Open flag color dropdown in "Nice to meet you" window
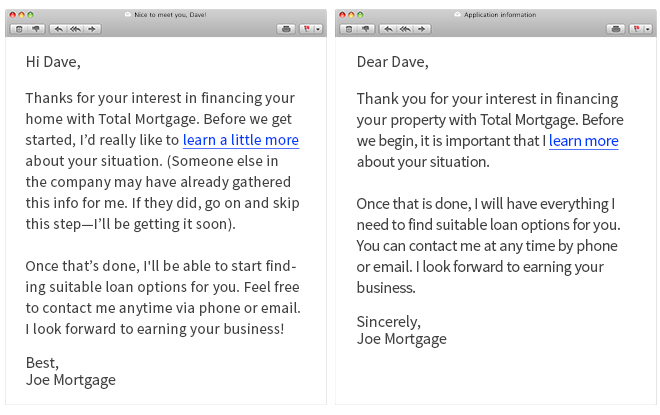The width and height of the screenshot is (660, 415). pyautogui.click(x=318, y=29)
